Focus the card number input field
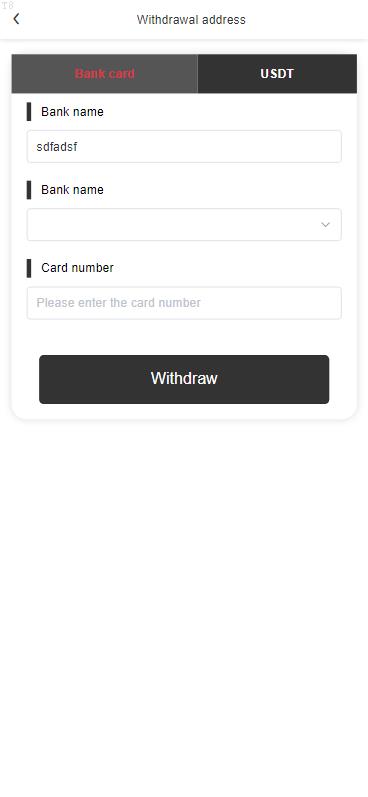 [x=184, y=303]
